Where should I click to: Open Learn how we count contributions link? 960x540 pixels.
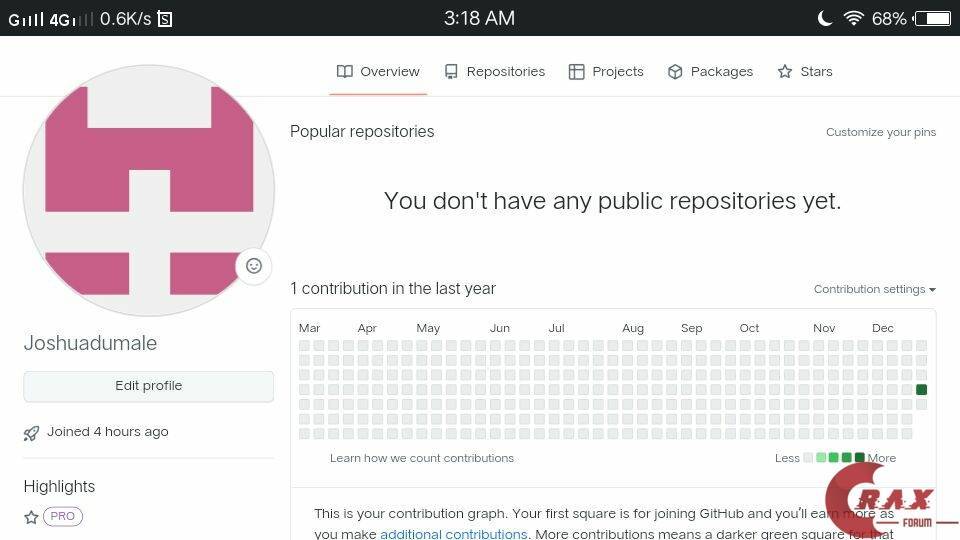[422, 458]
